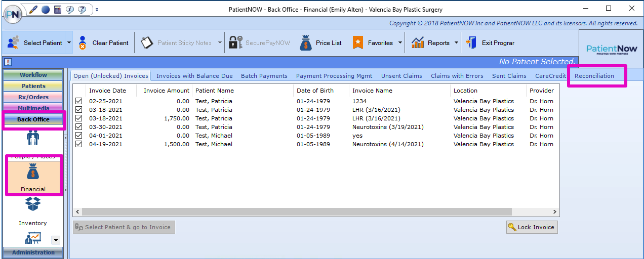Viewport: 644px width, 259px height.
Task: Switch to Unsent Claims tab
Action: tap(401, 76)
